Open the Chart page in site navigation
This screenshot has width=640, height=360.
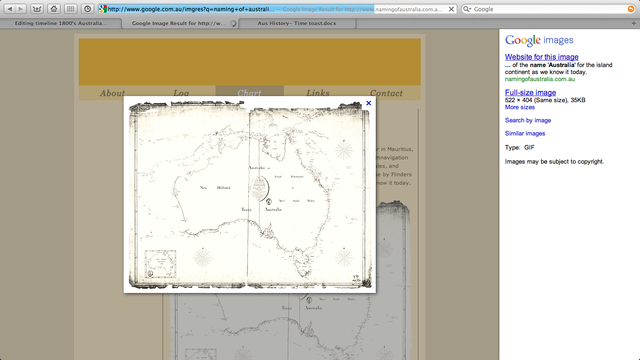coord(249,93)
